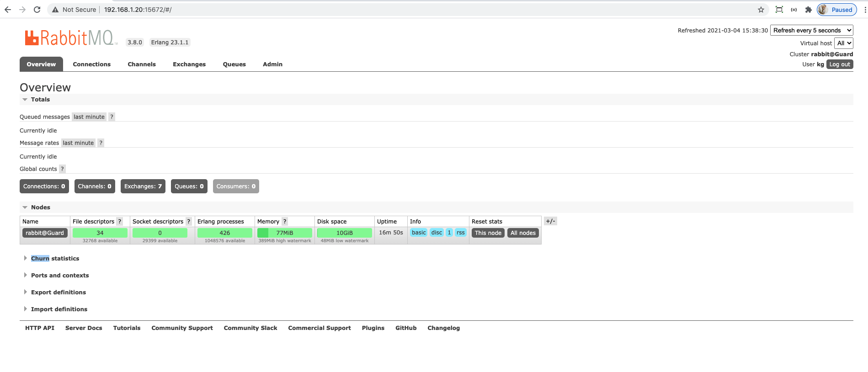Open the Changelog footer link
This screenshot has width=868, height=372.
coord(443,328)
